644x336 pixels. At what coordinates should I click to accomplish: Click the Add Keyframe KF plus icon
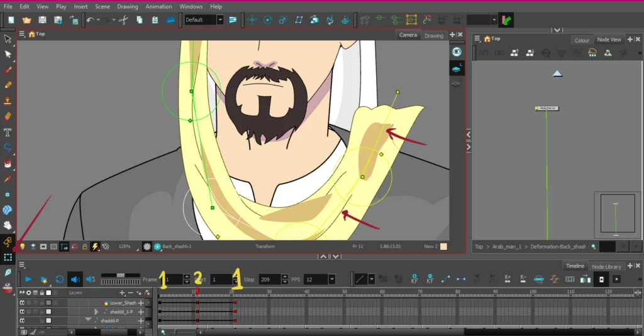point(414,279)
